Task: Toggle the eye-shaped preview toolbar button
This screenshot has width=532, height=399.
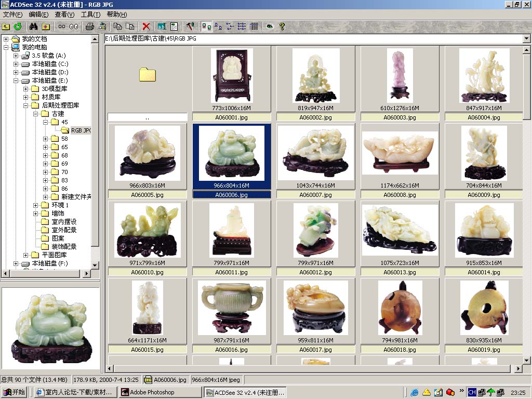Action: pos(269,26)
